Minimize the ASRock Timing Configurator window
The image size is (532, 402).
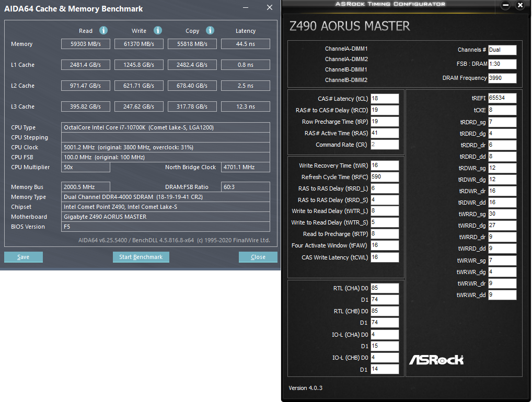coord(505,5)
